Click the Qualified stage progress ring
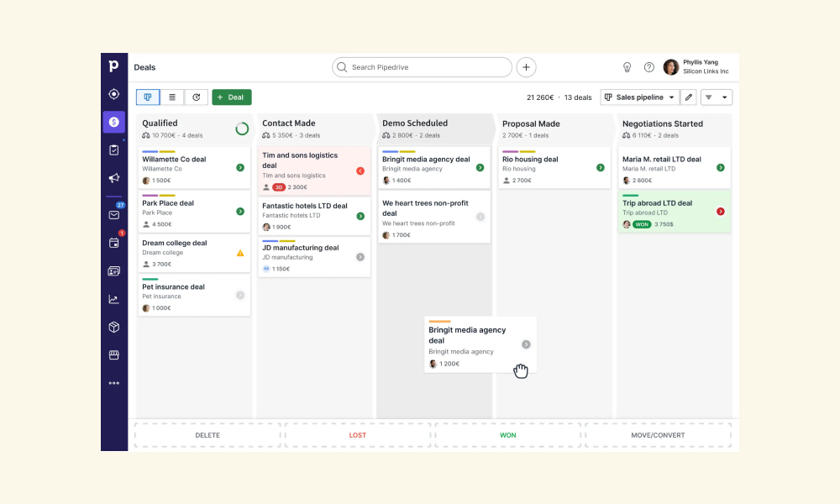 (x=242, y=129)
